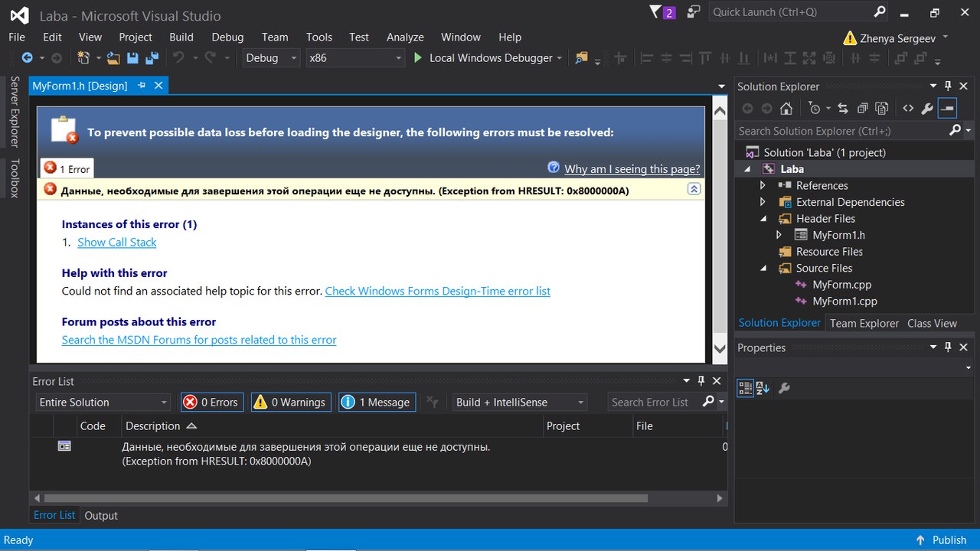The width and height of the screenshot is (980, 551).
Task: Toggle auto-hide pin on Properties panel
Action: pyautogui.click(x=948, y=347)
